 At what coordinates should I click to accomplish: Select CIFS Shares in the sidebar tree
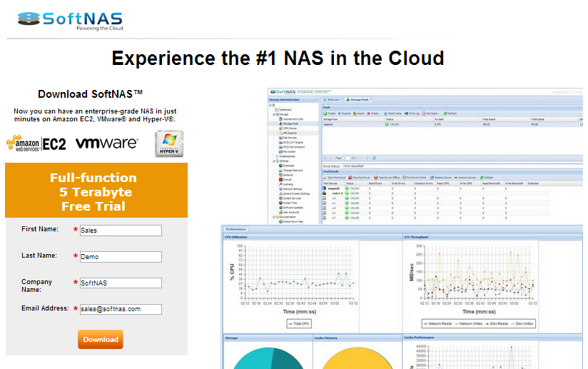288,128
